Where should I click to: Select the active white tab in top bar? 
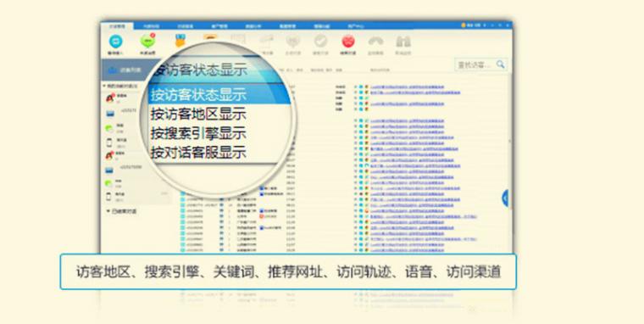pos(117,26)
